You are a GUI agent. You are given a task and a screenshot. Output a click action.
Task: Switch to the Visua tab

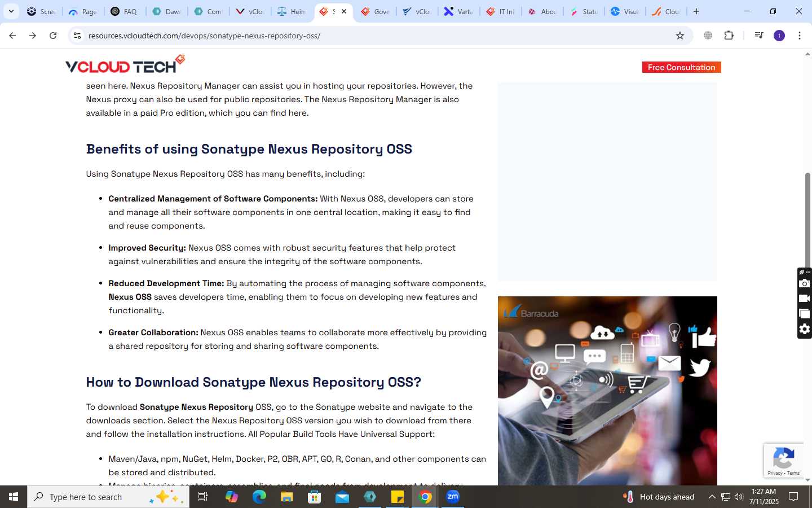(x=625, y=11)
